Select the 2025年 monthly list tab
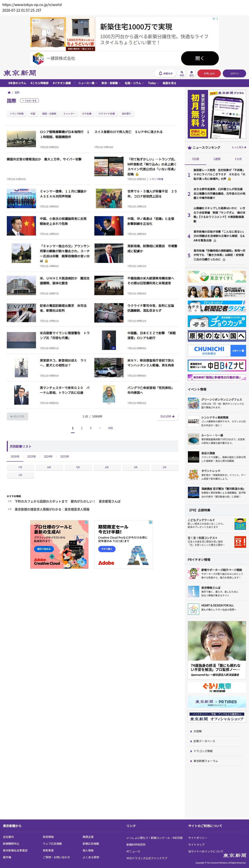The width and height of the screenshot is (249, 868). tap(31, 457)
